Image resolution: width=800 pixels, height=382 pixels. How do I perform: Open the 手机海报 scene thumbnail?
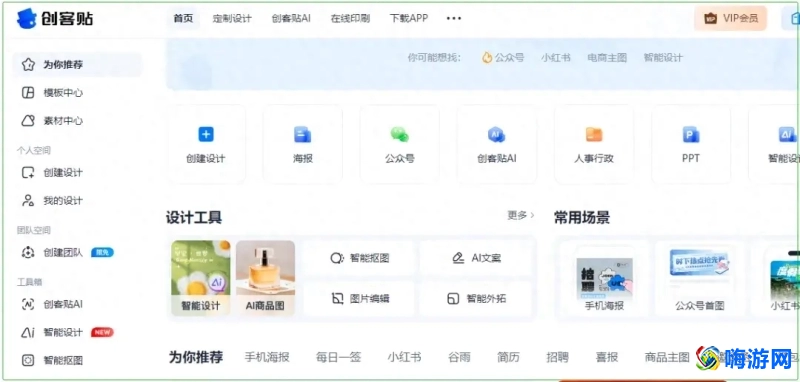click(x=605, y=279)
